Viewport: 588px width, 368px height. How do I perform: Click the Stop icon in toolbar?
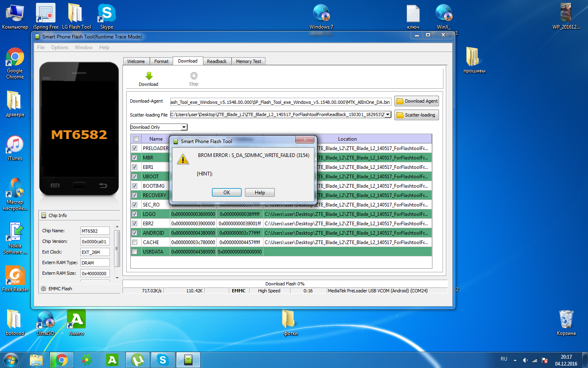[x=194, y=76]
